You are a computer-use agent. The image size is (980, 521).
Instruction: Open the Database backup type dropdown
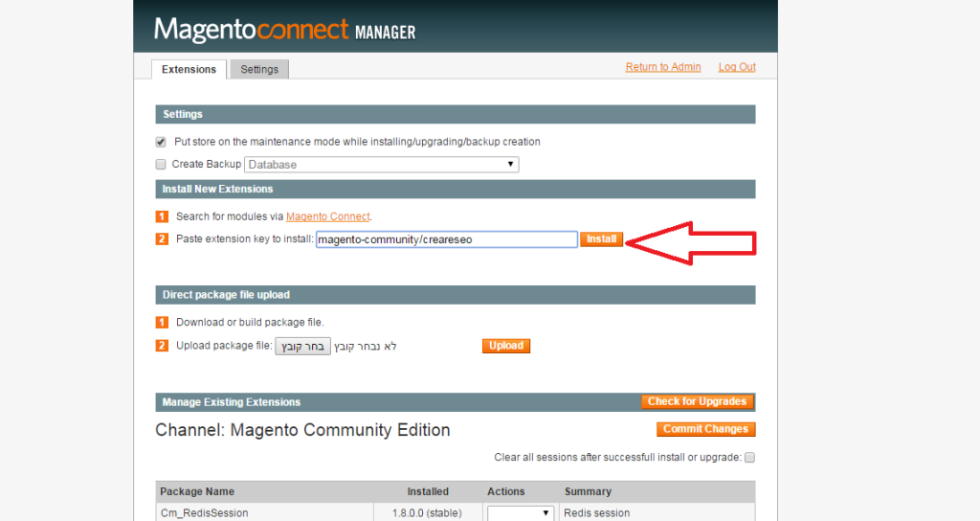pyautogui.click(x=381, y=165)
